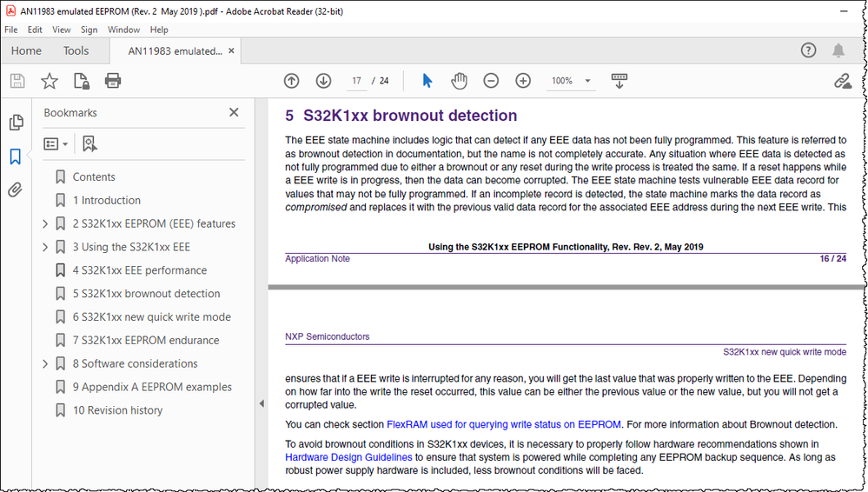Click the page number input field

coord(357,81)
